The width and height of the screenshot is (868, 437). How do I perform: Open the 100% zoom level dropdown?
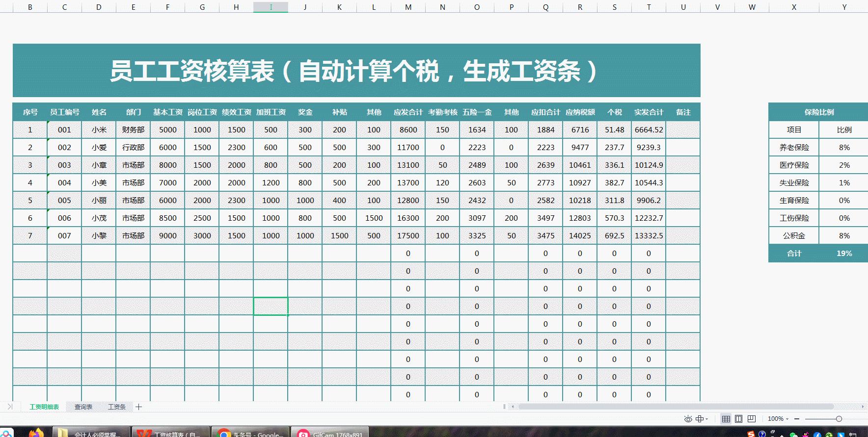pos(778,419)
